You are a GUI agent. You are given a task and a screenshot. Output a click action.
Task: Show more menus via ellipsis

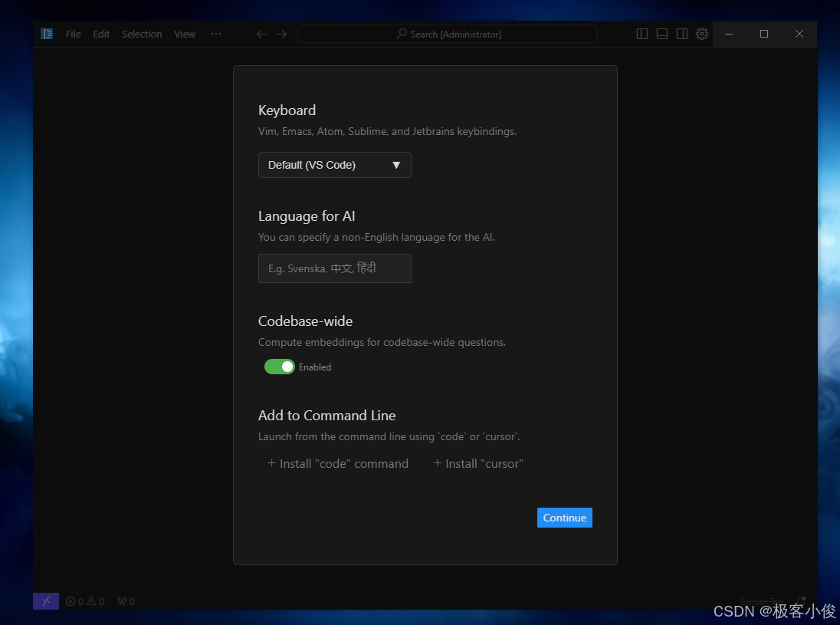216,34
